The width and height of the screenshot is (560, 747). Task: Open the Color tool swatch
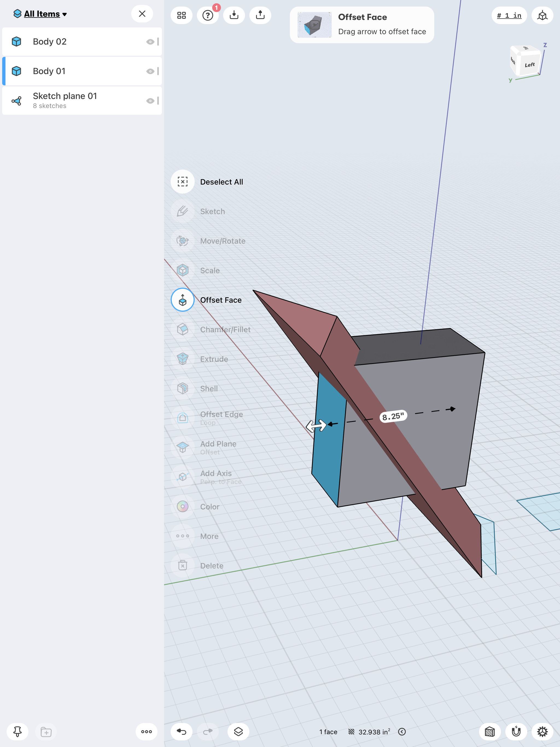tap(182, 507)
